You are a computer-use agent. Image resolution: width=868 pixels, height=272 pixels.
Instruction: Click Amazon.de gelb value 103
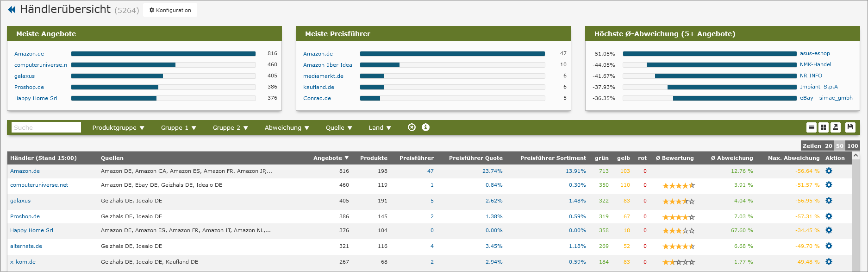pos(625,171)
